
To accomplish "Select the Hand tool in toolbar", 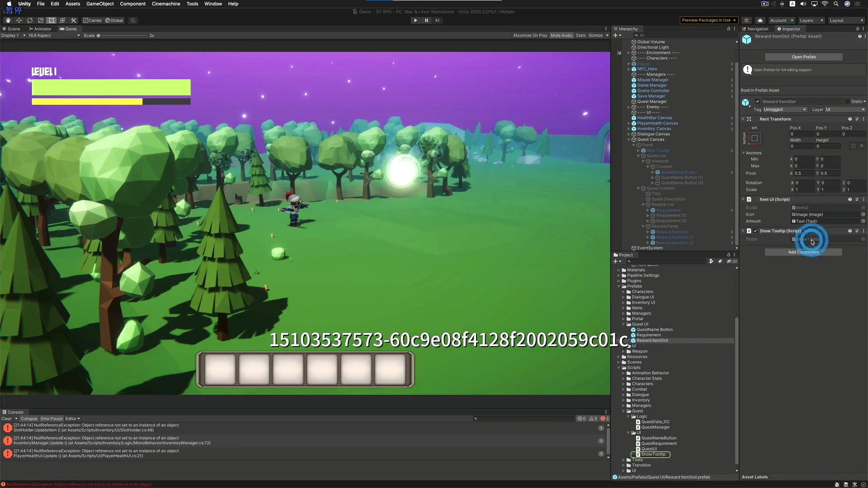I will pos(8,20).
